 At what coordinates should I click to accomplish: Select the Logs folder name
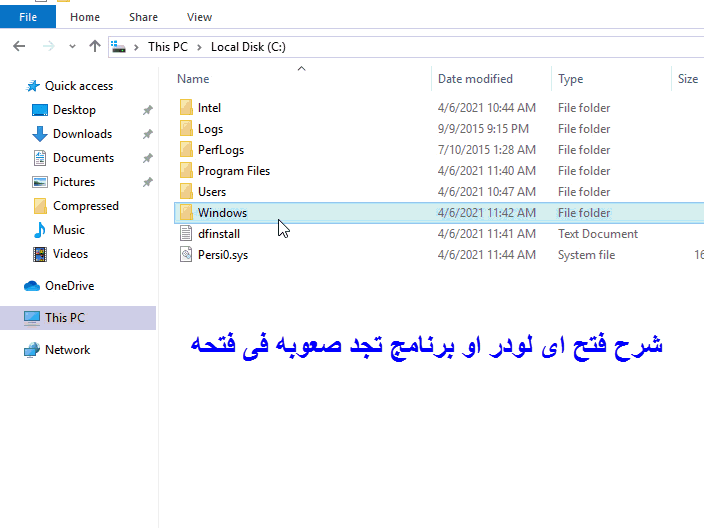click(210, 129)
